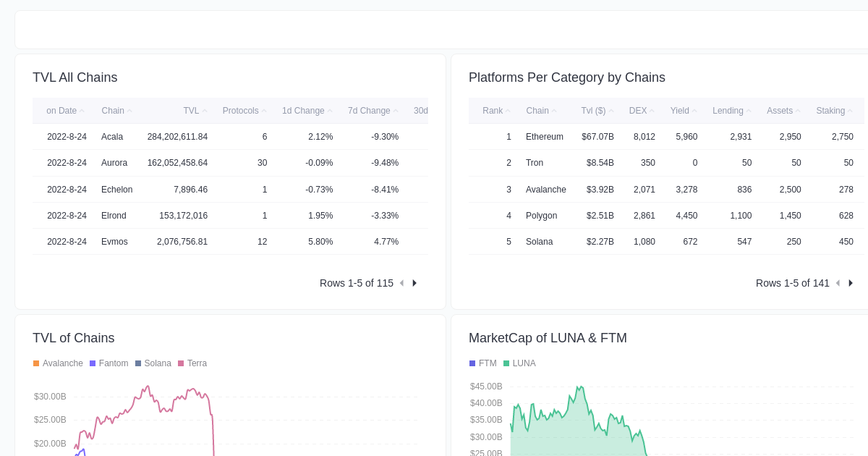
Task: Click the Ethereum entry in Platforms Per Category table
Action: (544, 137)
